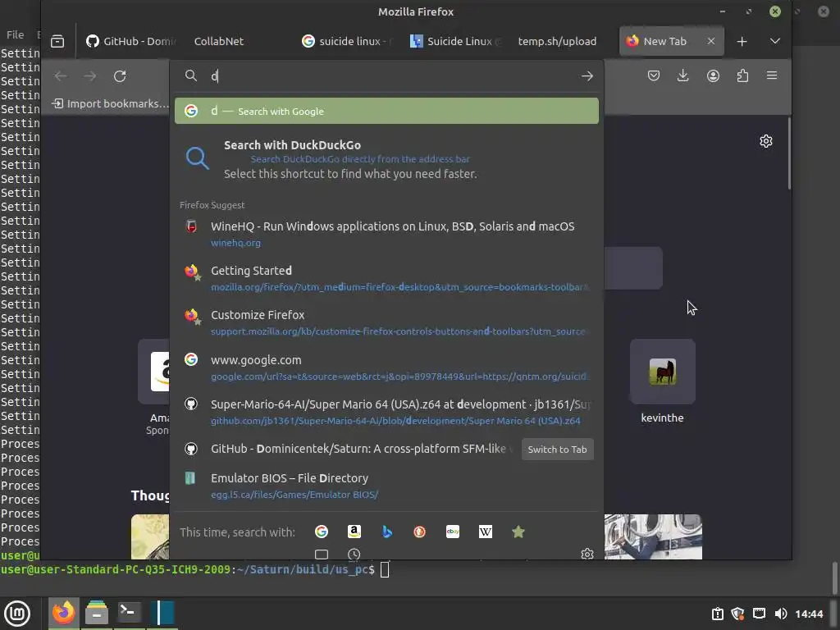The height and width of the screenshot is (630, 840).
Task: Expand the list all tabs chevron
Action: coord(774,41)
